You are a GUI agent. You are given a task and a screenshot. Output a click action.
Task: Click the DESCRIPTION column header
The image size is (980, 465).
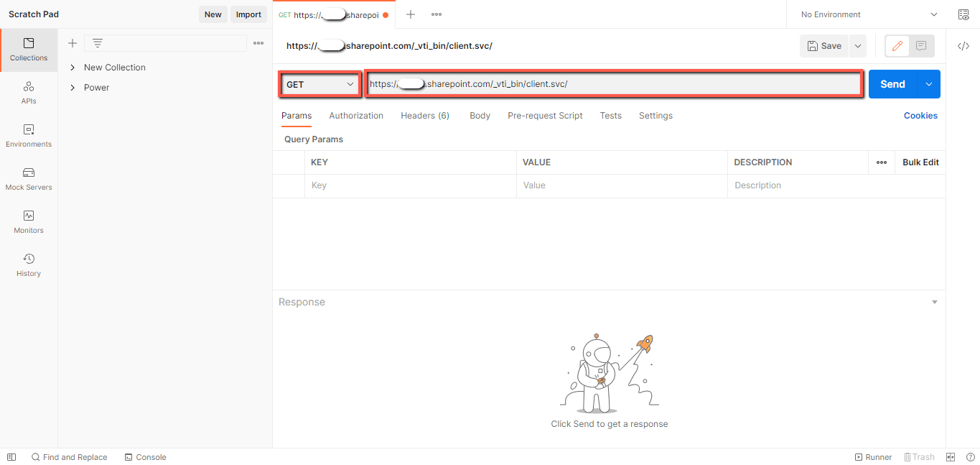[x=763, y=162]
